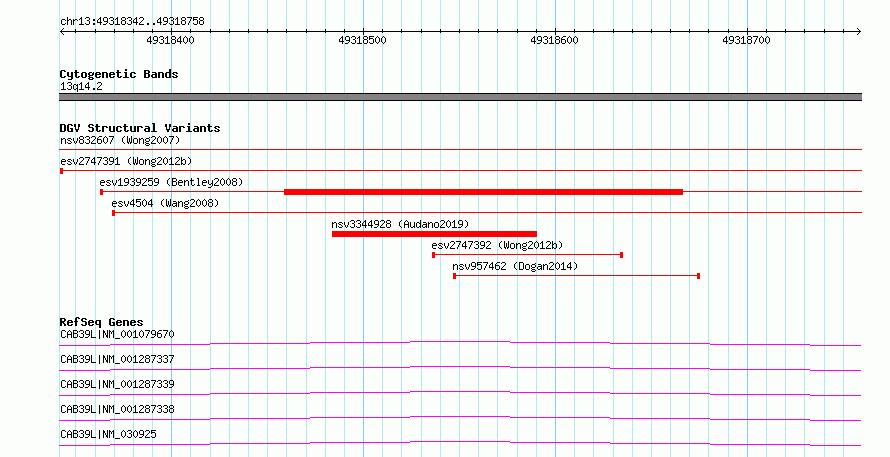Image resolution: width=890 pixels, height=457 pixels.
Task: Open variant esv4504 (Wang2008) label
Action: (x=165, y=203)
